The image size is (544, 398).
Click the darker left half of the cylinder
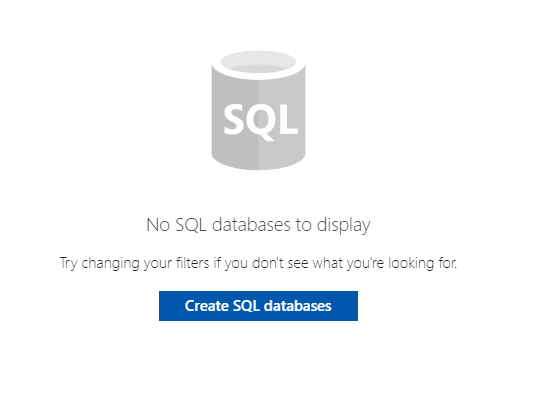[235, 121]
